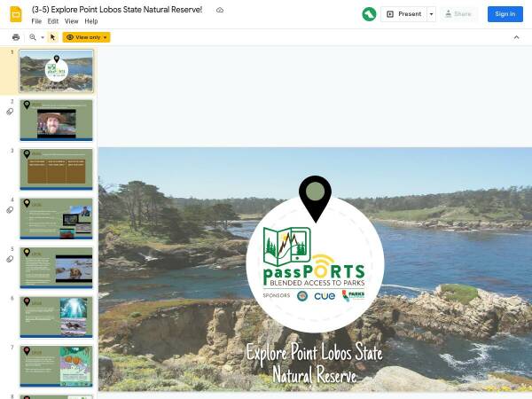Expand the zoom level dropdown arrow
Image resolution: width=532 pixels, height=399 pixels.
pos(43,37)
